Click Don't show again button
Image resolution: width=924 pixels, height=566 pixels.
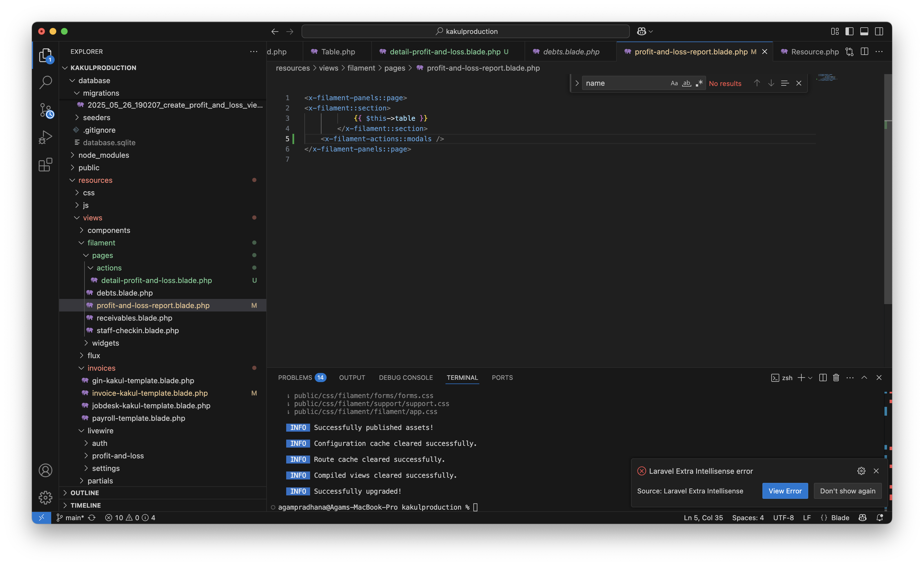[847, 491]
